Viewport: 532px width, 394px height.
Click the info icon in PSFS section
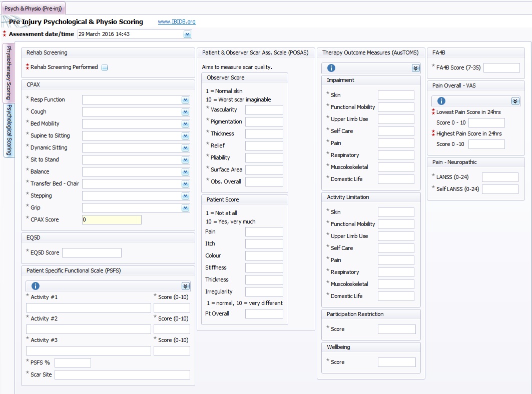click(36, 286)
